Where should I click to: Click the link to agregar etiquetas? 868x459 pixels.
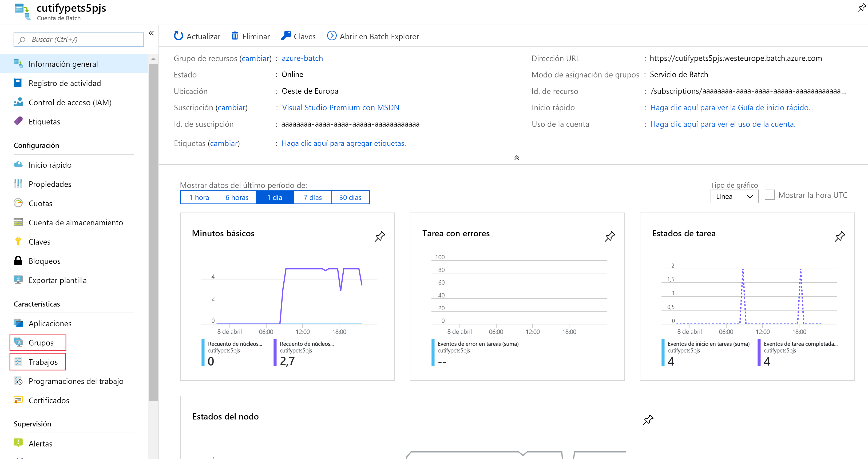tap(344, 143)
